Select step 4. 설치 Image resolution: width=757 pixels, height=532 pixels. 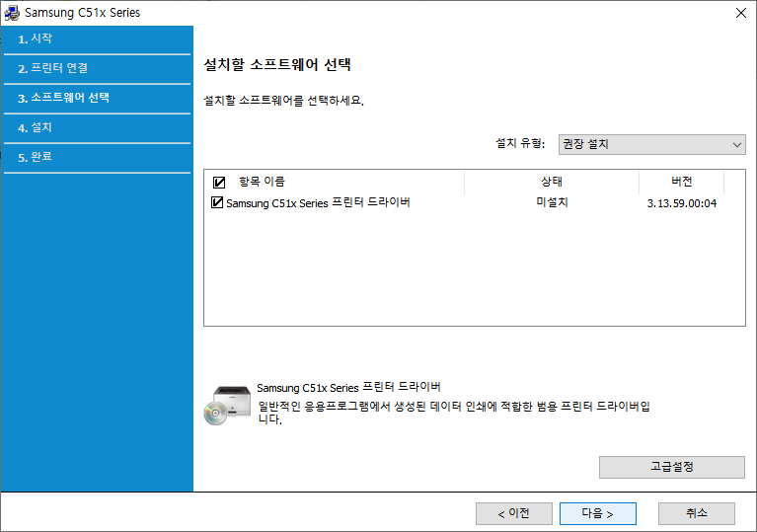(35, 127)
